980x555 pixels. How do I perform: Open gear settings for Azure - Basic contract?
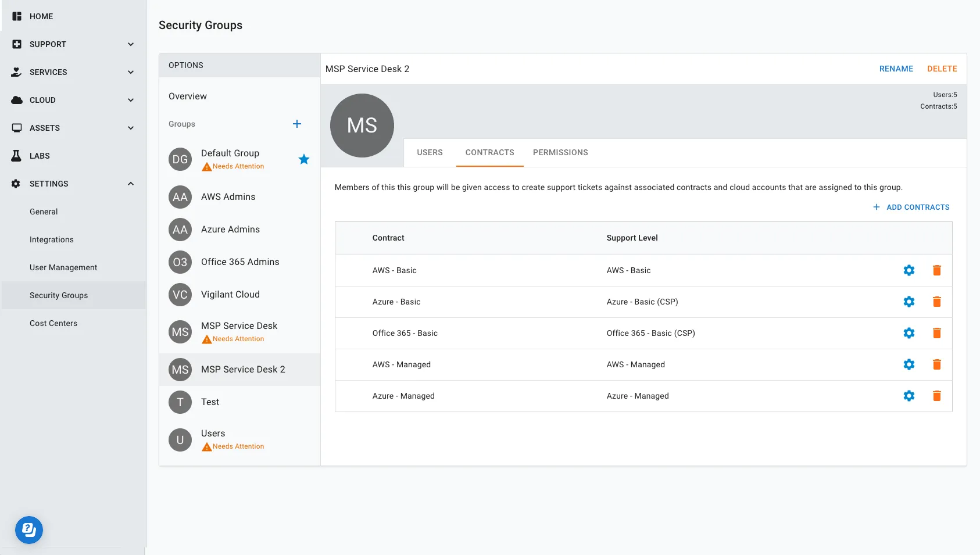[x=909, y=302]
